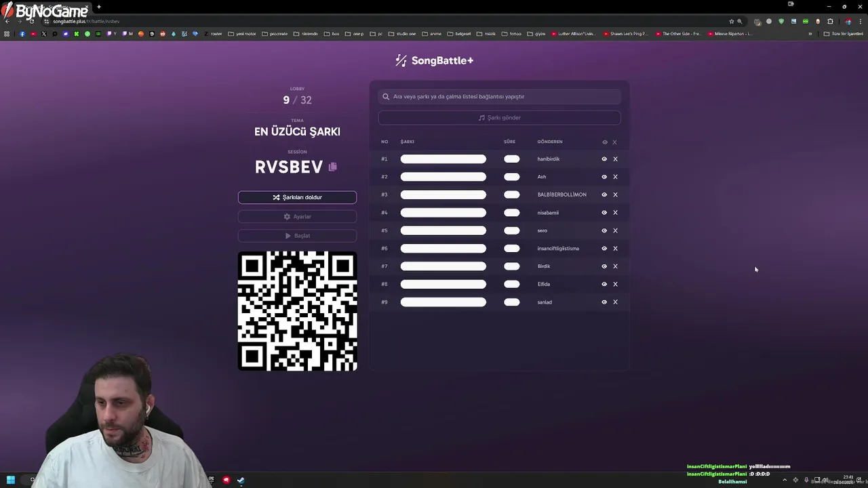Remove song #2 sent by Ash
The image size is (868, 488).
615,177
